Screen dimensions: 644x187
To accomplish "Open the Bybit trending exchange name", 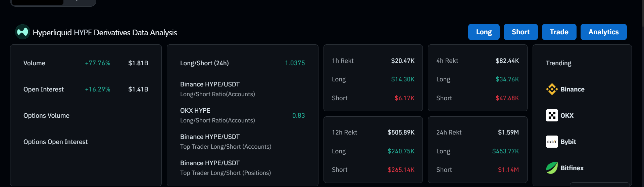I will tap(568, 142).
